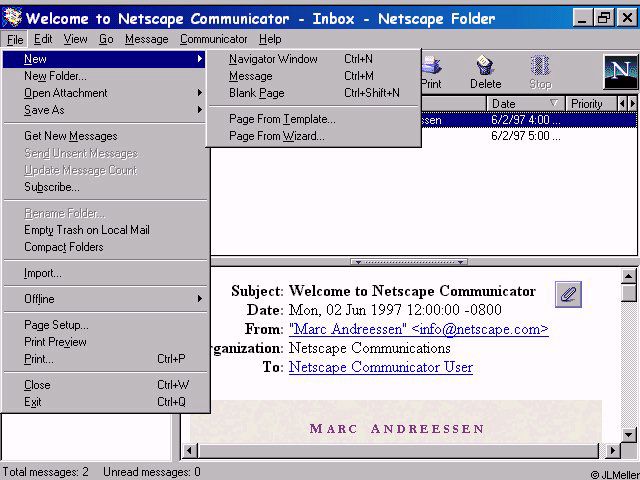This screenshot has height=480, width=640.
Task: Click horizontal scroll left arrow
Action: 189,451
